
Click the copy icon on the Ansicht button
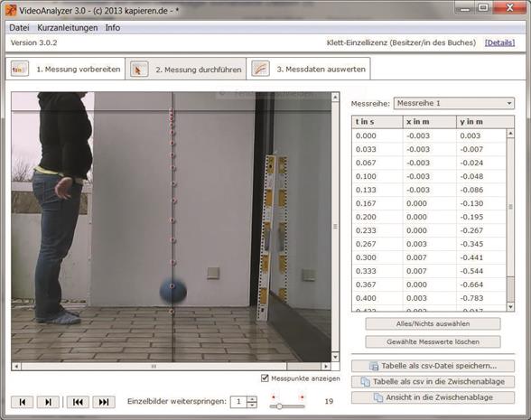[377, 397]
